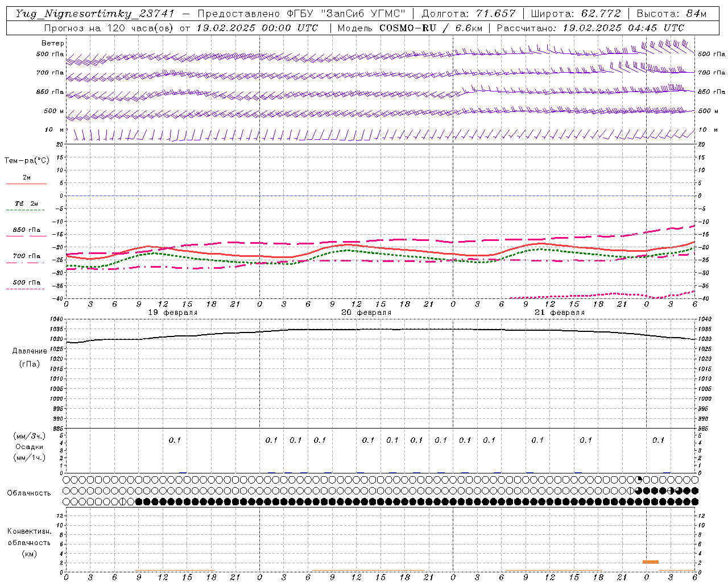728x582 pixels.
Task: Click the blue zero-degree reference line
Action: pos(380,196)
